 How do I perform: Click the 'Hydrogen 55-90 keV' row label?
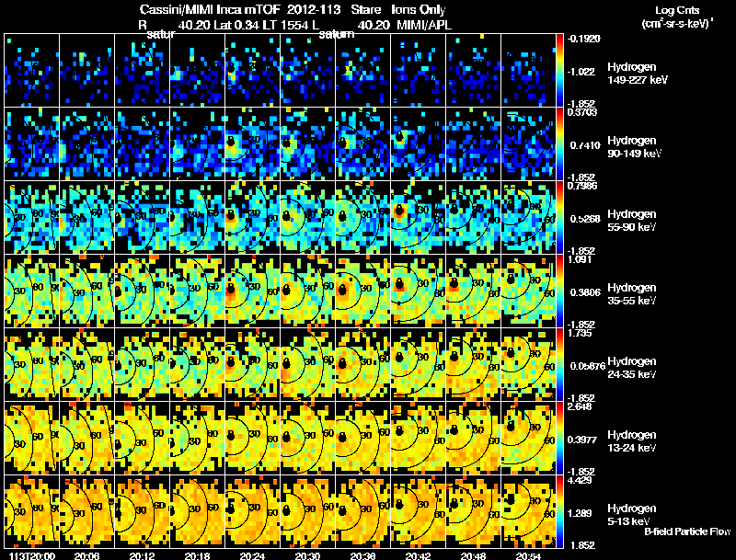pos(632,221)
